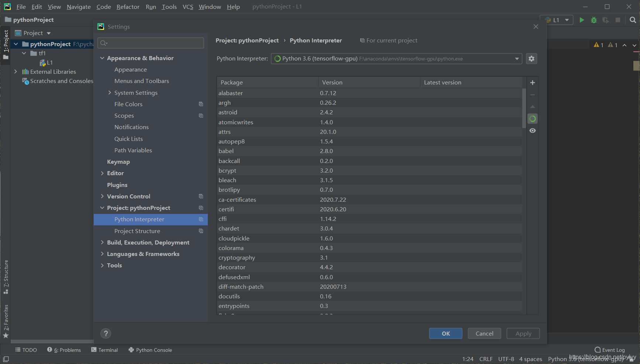Open the File menu
The width and height of the screenshot is (640, 364).
tap(21, 7)
